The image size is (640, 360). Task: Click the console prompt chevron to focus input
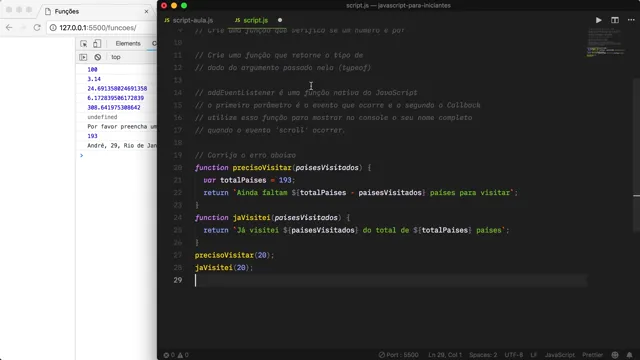pos(82,155)
